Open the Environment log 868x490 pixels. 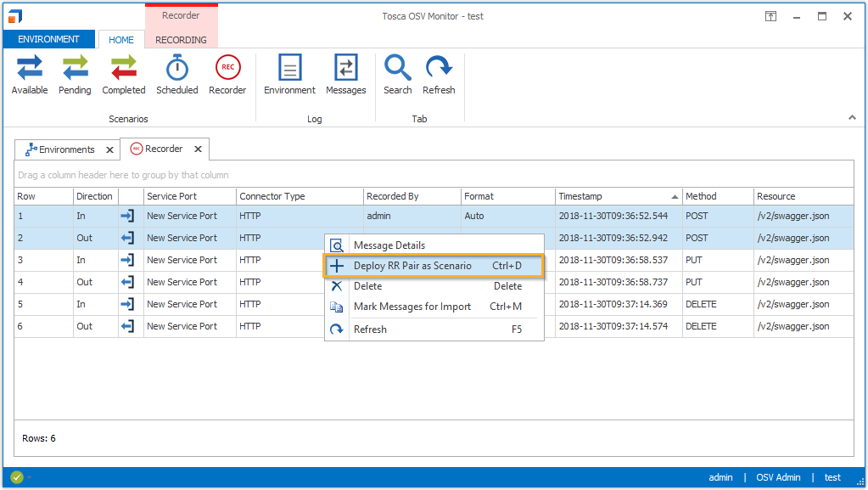(289, 75)
